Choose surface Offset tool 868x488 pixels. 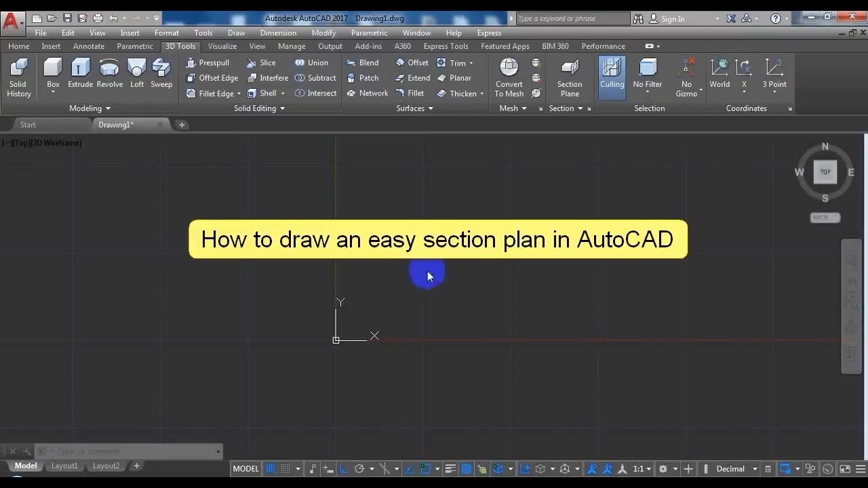click(x=412, y=62)
